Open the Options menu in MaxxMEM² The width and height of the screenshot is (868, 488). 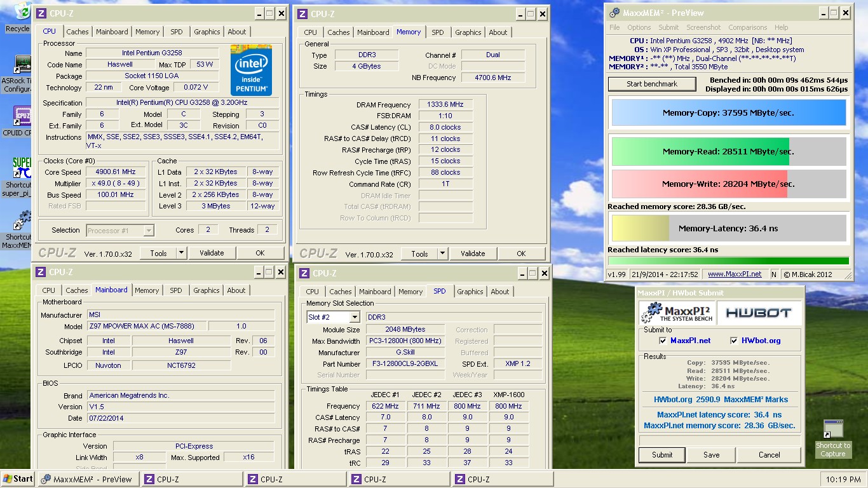click(639, 27)
